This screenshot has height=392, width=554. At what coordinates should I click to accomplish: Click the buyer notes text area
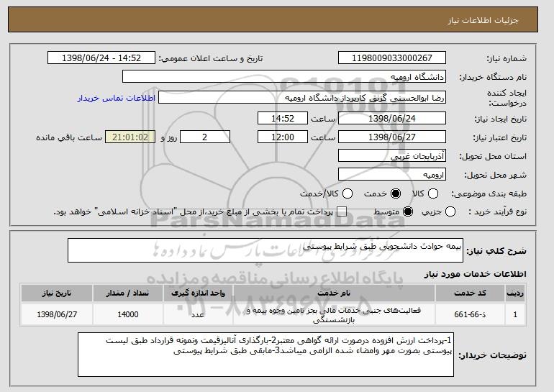coord(265,355)
